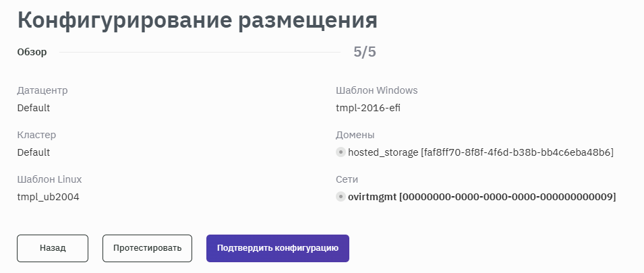The width and height of the screenshot is (644, 273).
Task: Select the Default value under Датацентр
Action: pyautogui.click(x=34, y=108)
